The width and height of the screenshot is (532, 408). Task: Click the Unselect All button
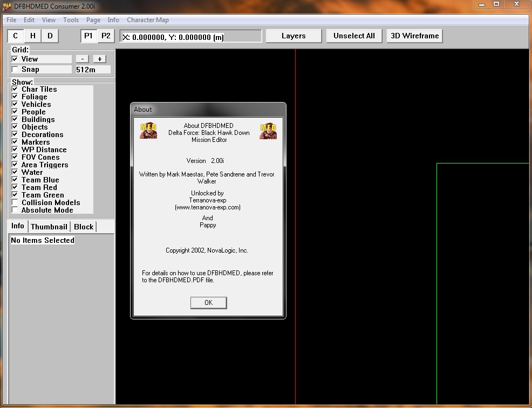[x=354, y=36]
